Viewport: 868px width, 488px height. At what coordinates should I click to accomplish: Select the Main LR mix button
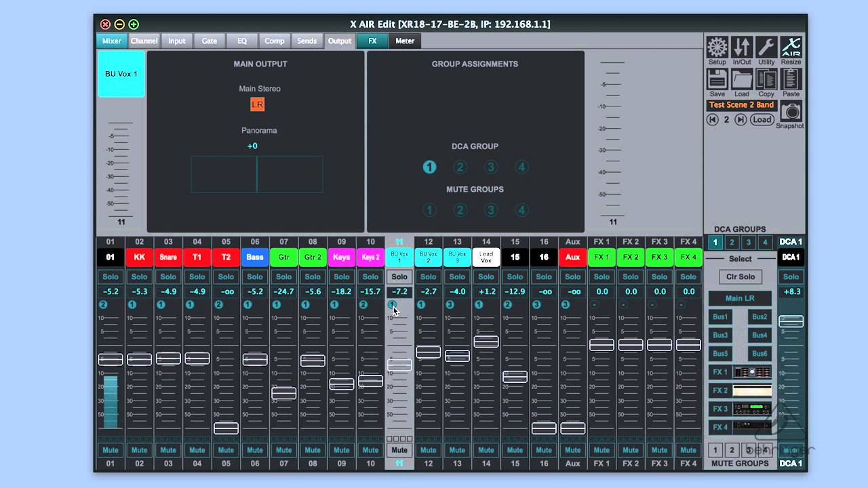point(741,298)
